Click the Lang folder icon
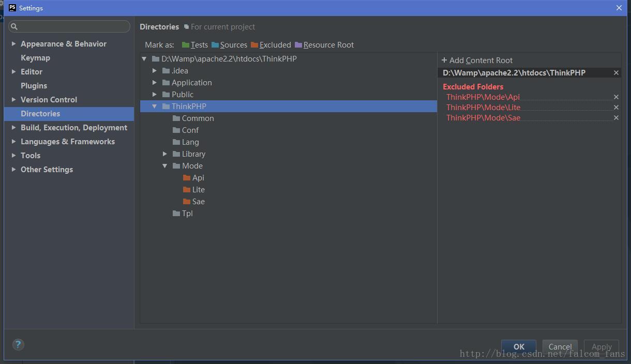631x364 pixels. (x=176, y=142)
